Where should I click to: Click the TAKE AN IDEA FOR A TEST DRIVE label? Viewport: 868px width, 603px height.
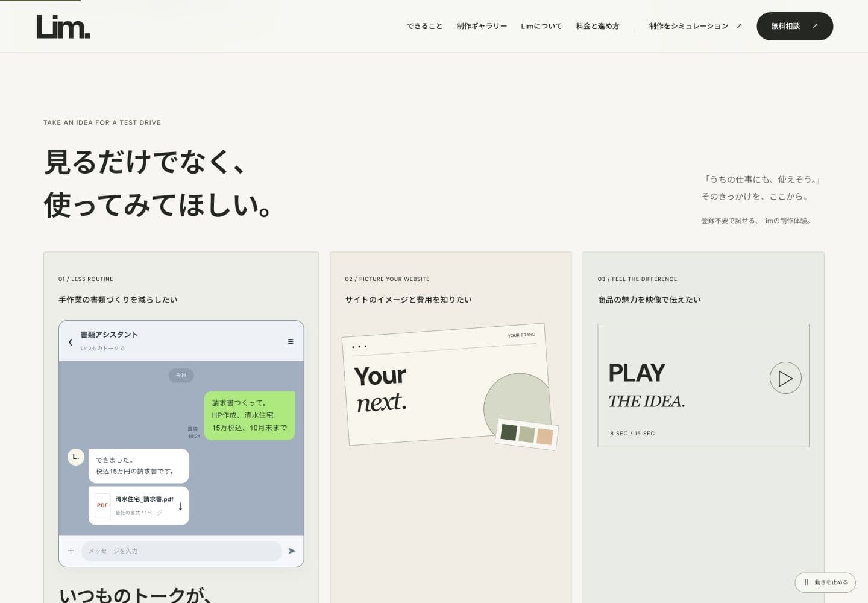102,122
